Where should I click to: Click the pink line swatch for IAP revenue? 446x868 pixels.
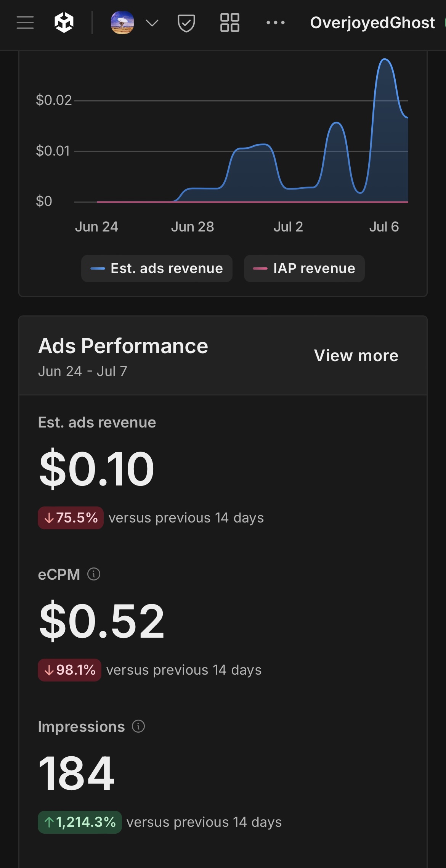260,268
